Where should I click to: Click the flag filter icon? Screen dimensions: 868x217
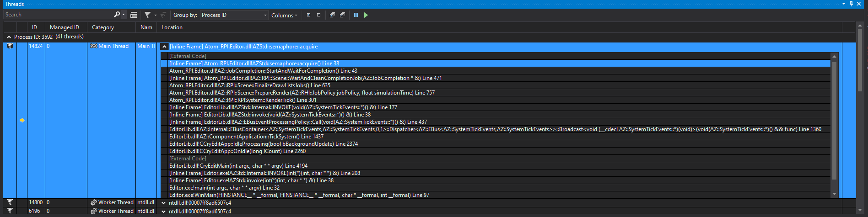click(148, 15)
